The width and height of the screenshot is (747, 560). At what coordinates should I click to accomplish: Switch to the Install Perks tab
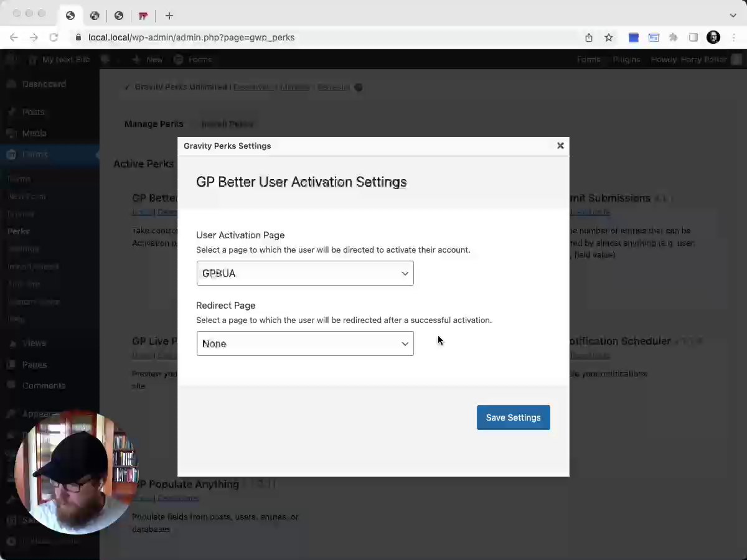pos(227,124)
